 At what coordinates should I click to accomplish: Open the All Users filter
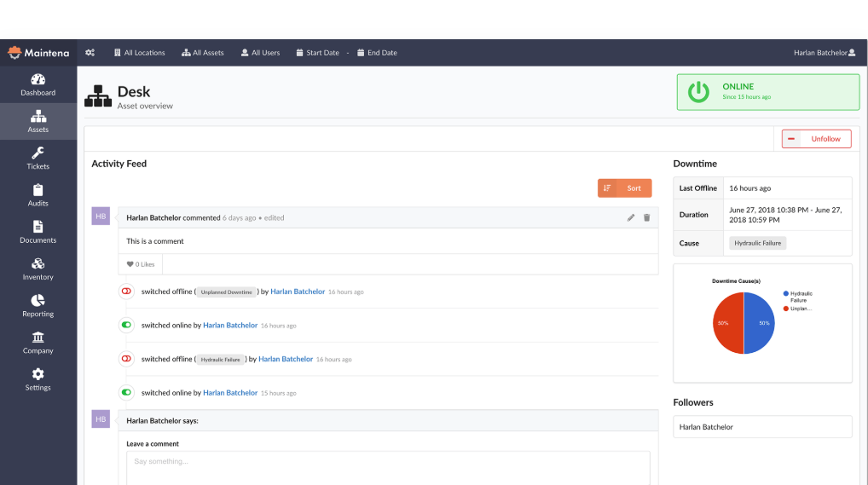[260, 53]
